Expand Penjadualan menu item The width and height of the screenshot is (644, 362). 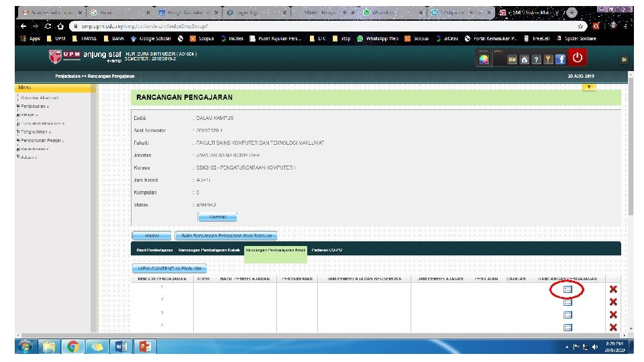(34, 107)
